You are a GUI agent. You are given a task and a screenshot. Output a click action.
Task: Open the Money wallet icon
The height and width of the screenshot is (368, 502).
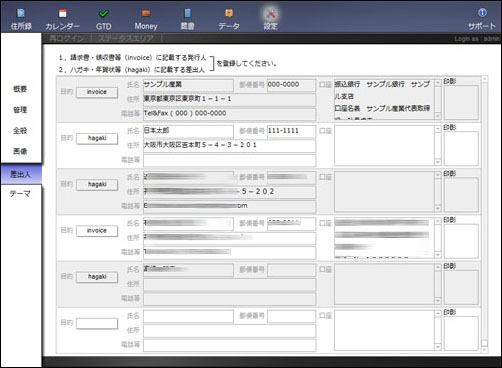tap(146, 13)
